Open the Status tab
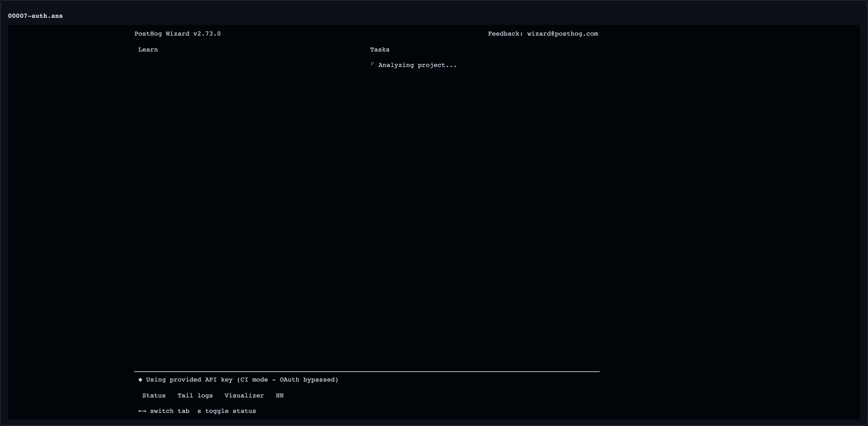 tap(154, 396)
